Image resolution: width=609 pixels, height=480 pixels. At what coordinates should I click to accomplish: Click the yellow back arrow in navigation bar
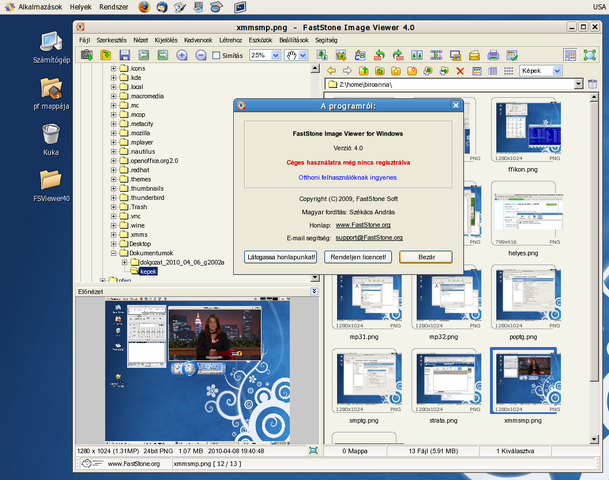tap(332, 71)
